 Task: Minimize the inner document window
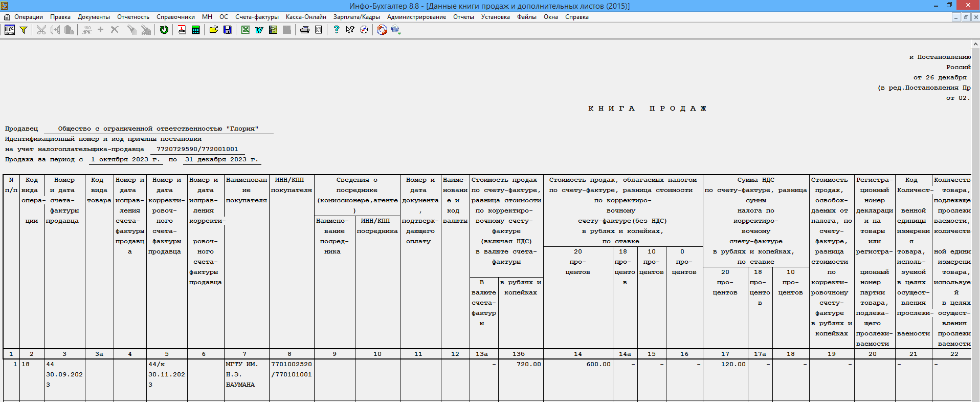click(x=955, y=17)
